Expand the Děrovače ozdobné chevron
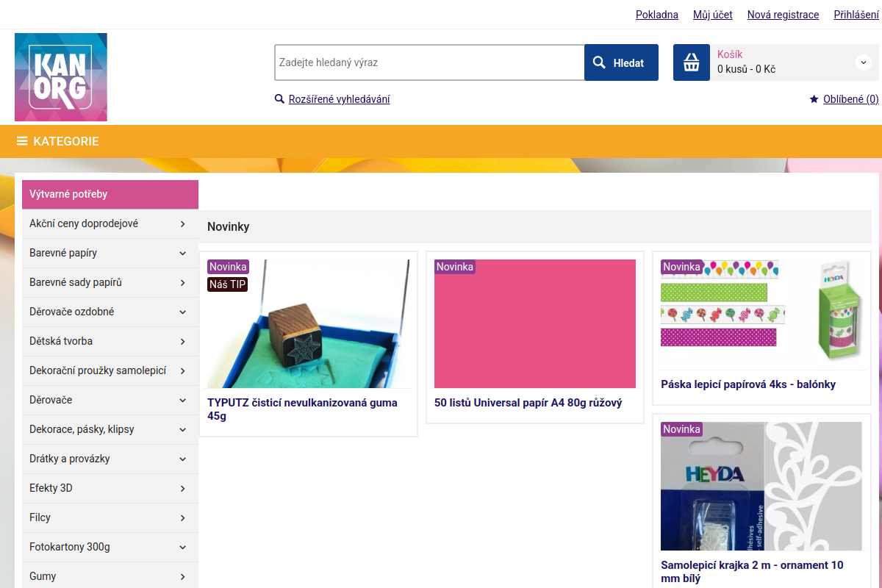The image size is (882, 588). pos(183,312)
